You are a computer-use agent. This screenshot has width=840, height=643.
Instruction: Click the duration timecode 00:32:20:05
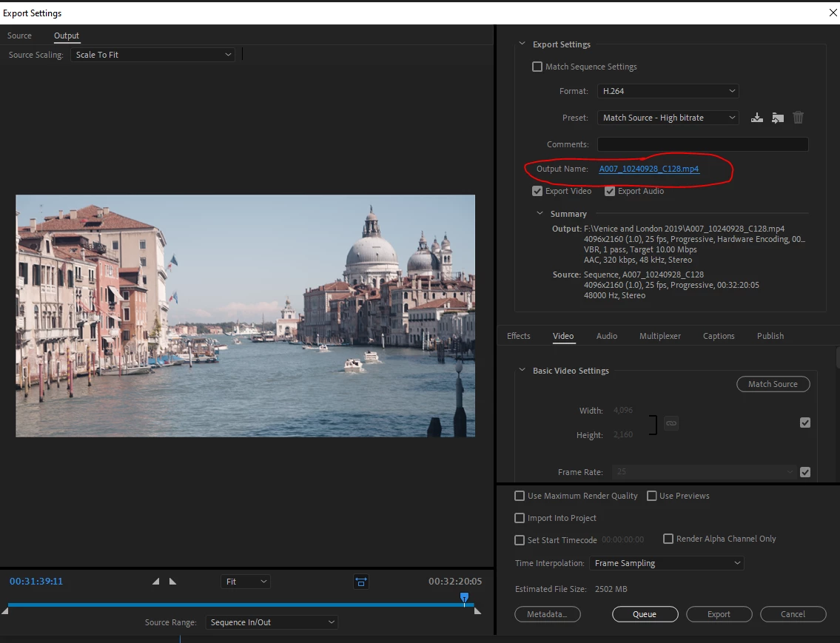click(455, 582)
